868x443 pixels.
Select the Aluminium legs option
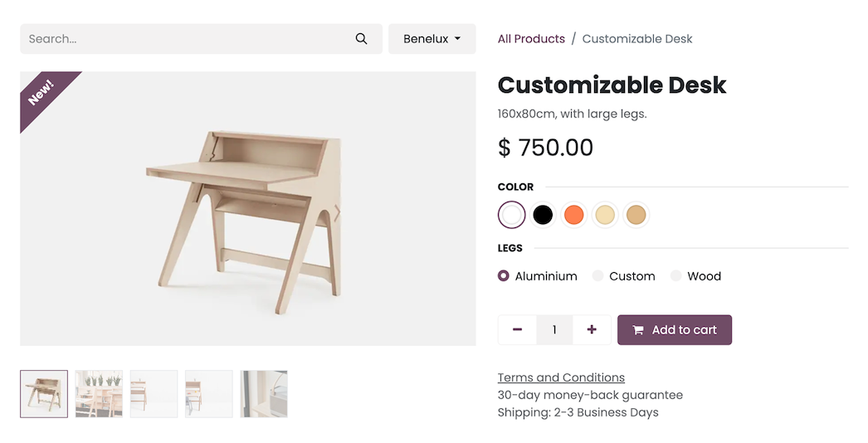504,276
